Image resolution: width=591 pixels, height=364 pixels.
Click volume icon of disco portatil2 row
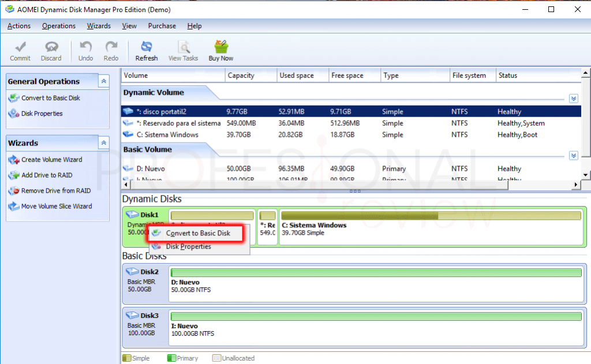pyautogui.click(x=128, y=111)
